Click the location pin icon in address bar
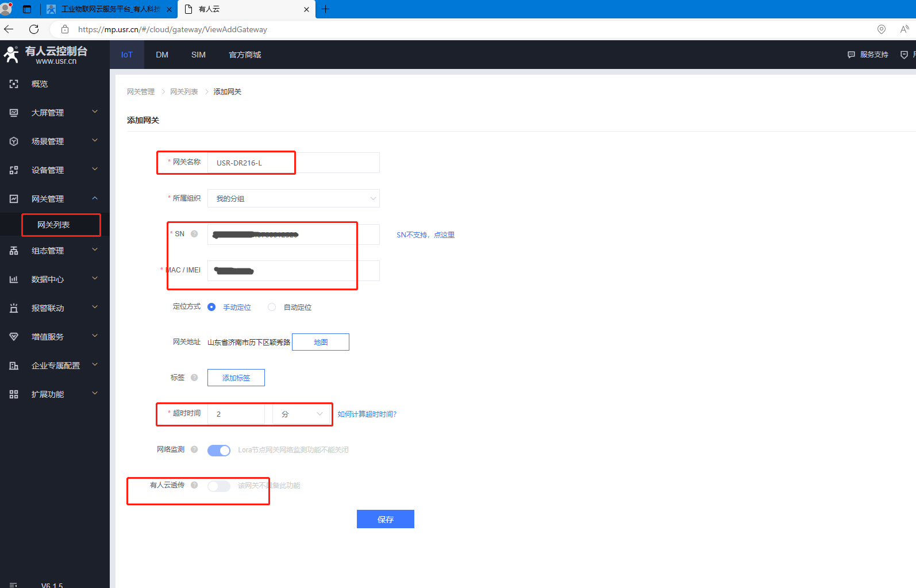916x588 pixels. [882, 29]
